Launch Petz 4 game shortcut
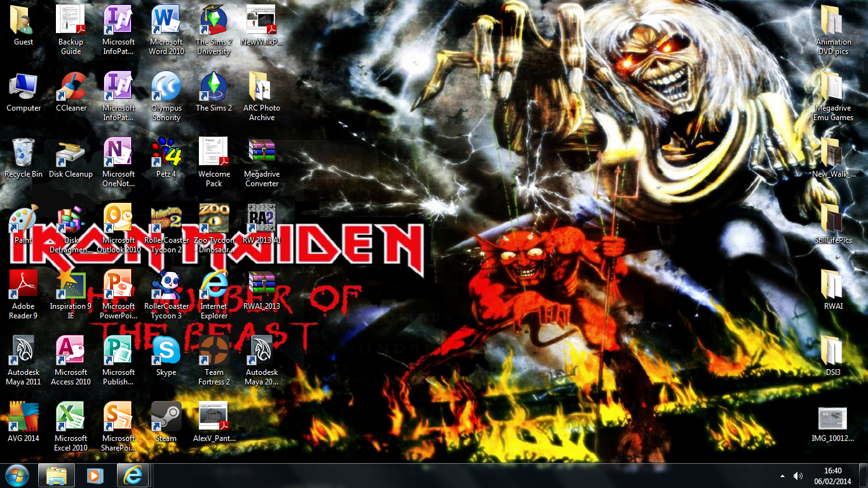 coord(166,159)
